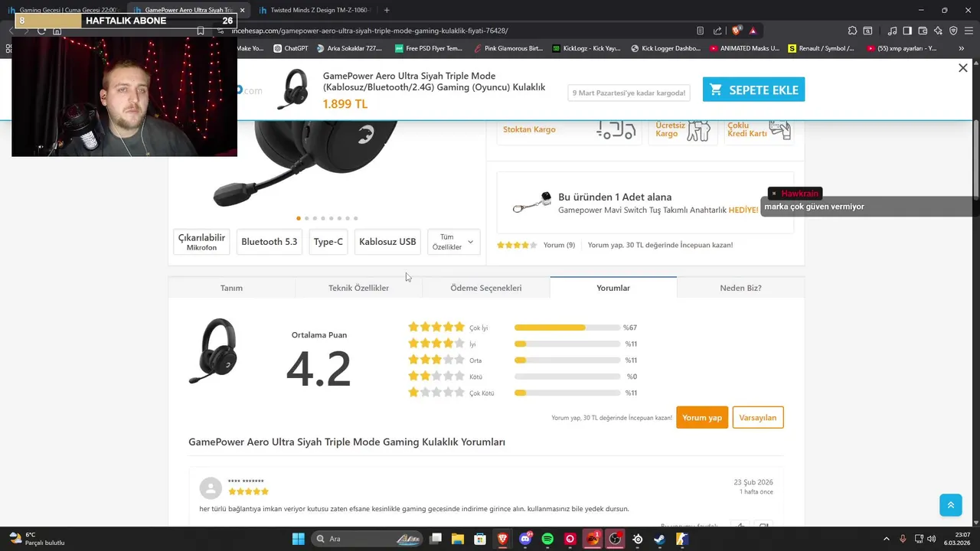Open Kick Logger Dashboard bookmark

pos(665,48)
